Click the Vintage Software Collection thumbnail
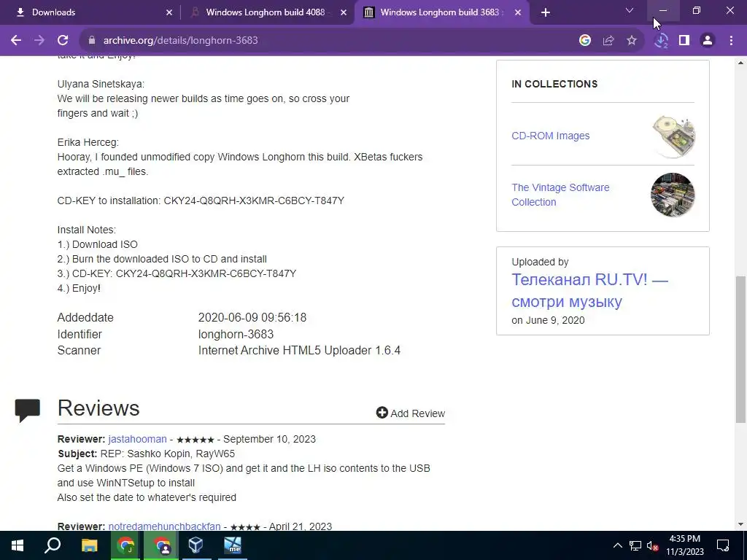Viewport: 747px width, 560px height. coord(673,194)
